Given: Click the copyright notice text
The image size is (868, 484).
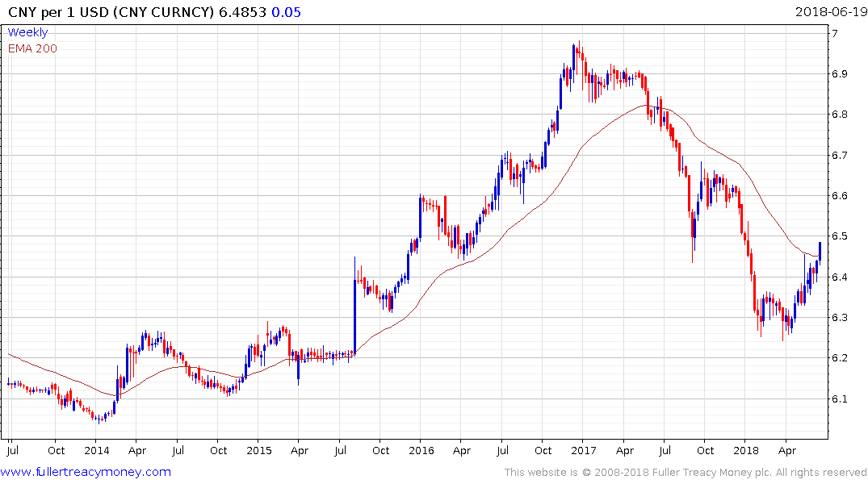Looking at the screenshot, I should tap(686, 473).
